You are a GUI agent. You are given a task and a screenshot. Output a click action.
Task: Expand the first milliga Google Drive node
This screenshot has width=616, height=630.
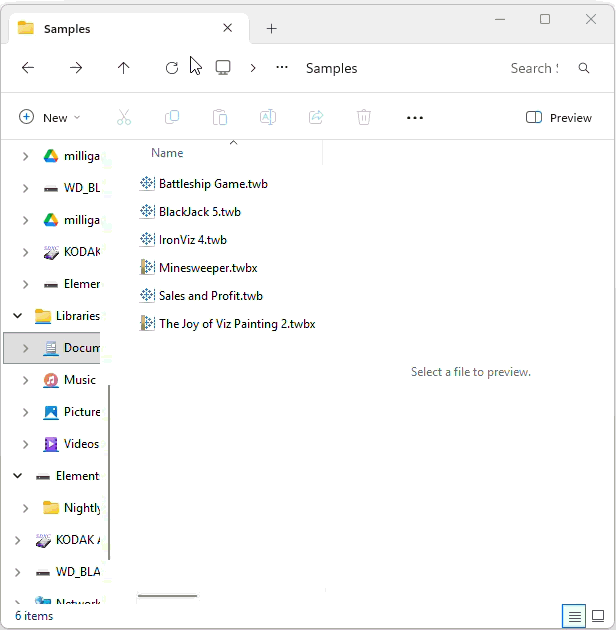[25, 156]
